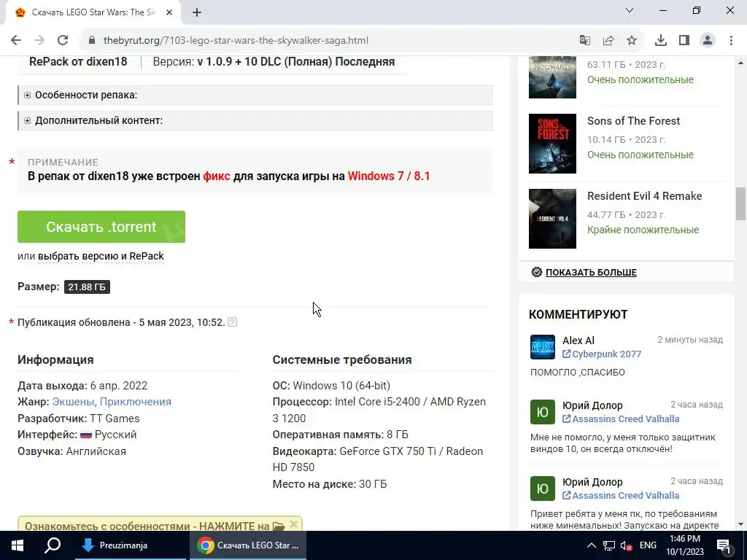Bookmark this page with star icon
Viewport: 747px width, 560px height.
(632, 41)
